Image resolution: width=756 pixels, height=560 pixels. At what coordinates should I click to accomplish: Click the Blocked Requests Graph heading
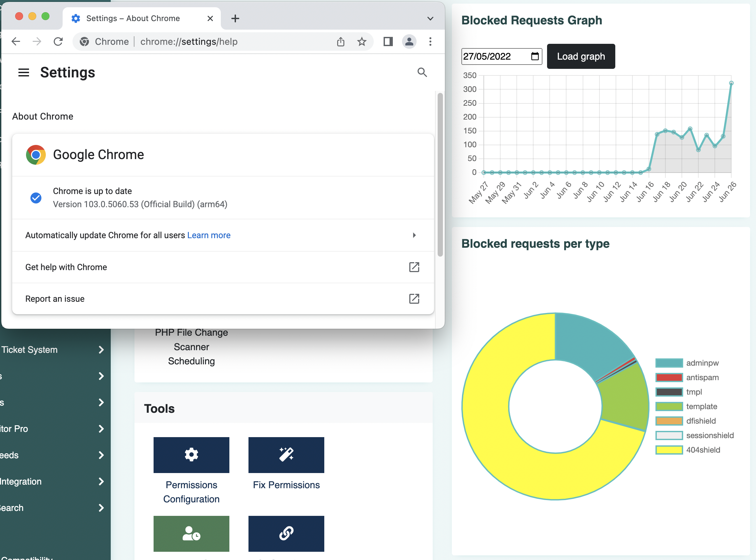pos(532,20)
